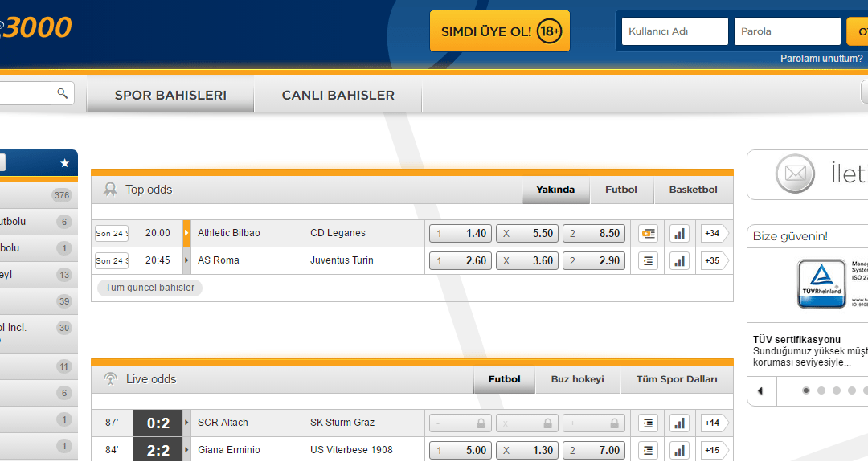Bet on AS Roma win at 2.60

[x=461, y=260]
